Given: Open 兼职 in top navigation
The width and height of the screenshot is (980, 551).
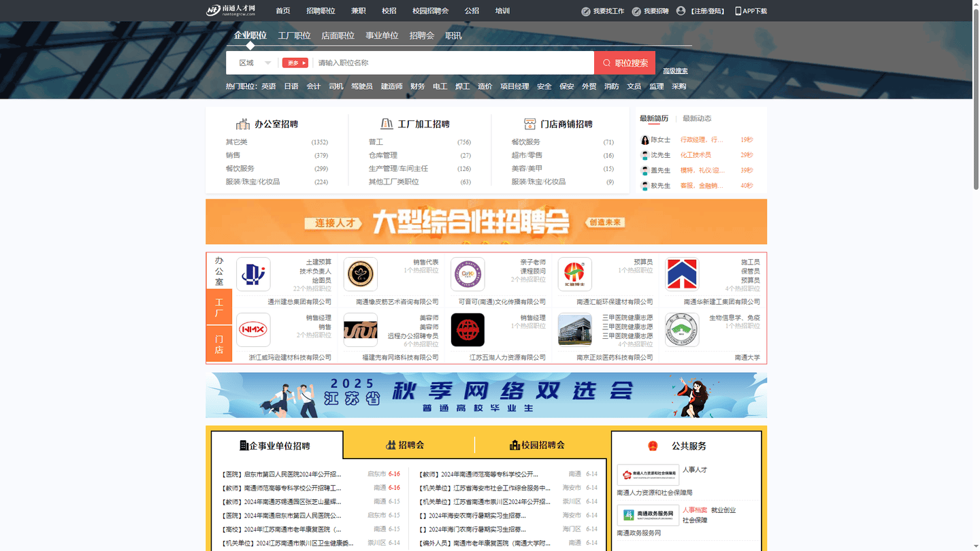Looking at the screenshot, I should (x=359, y=11).
